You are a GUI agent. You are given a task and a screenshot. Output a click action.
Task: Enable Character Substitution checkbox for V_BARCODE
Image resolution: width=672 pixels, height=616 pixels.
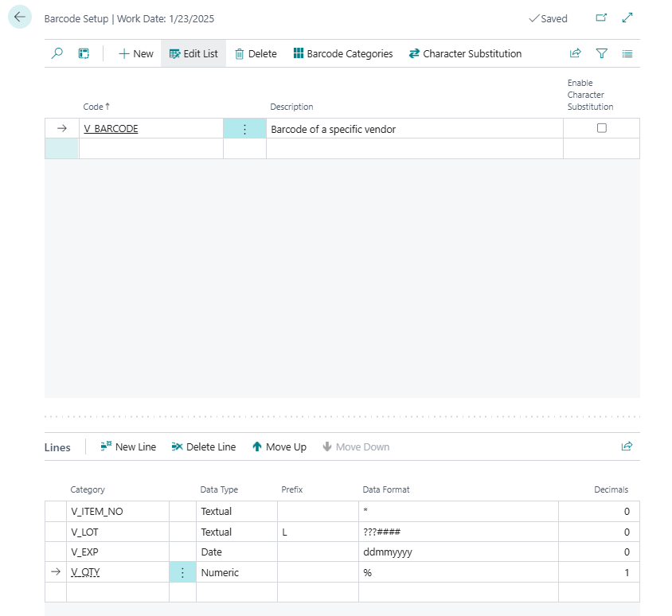[602, 128]
